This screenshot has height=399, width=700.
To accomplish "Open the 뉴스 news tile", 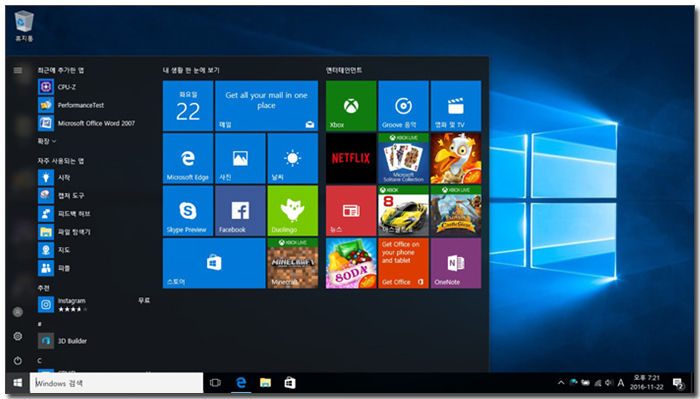I will [x=351, y=211].
